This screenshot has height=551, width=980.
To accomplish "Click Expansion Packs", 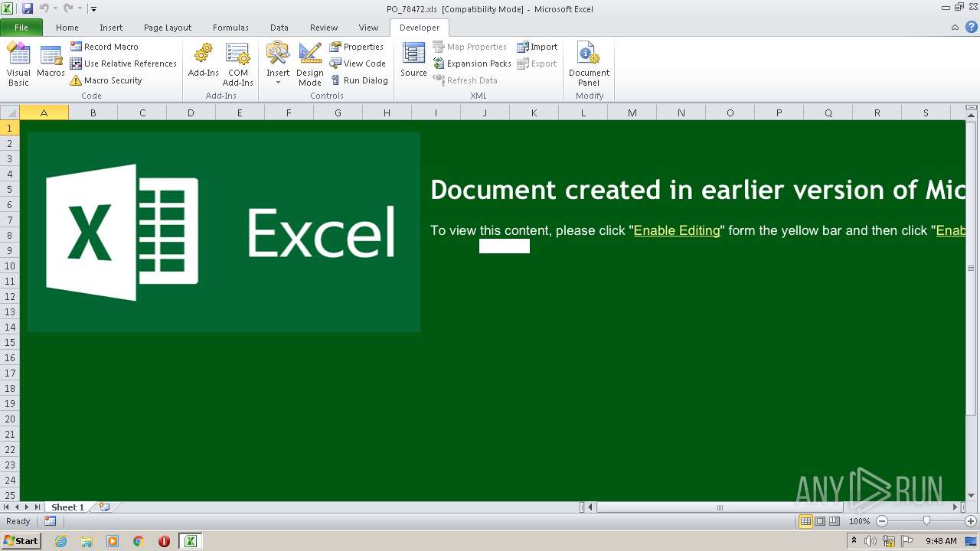I will tap(472, 64).
